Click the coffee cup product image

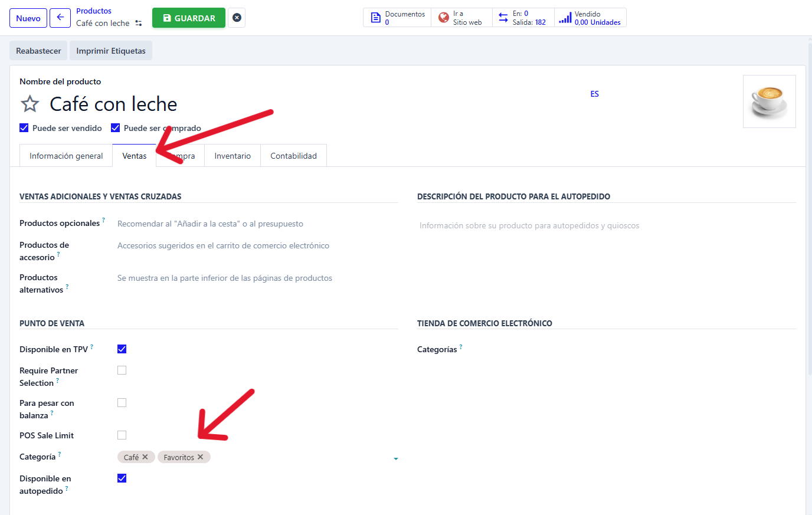pos(769,101)
